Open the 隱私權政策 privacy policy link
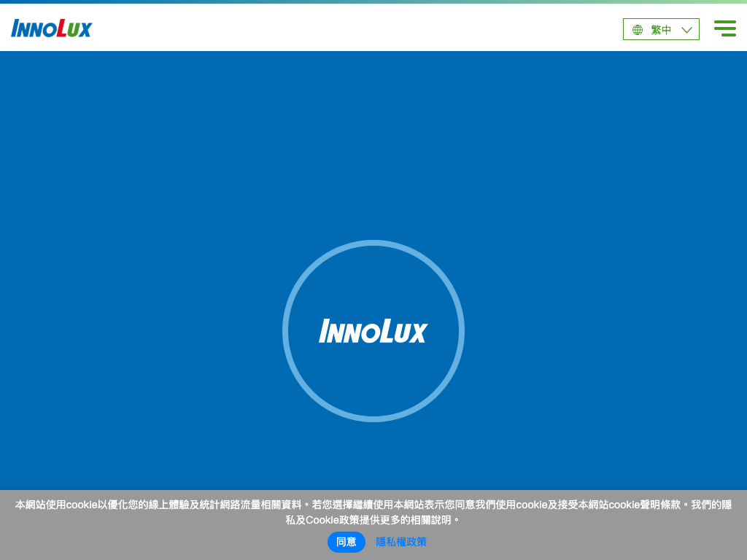Viewport: 747px width, 560px height. pyautogui.click(x=401, y=542)
